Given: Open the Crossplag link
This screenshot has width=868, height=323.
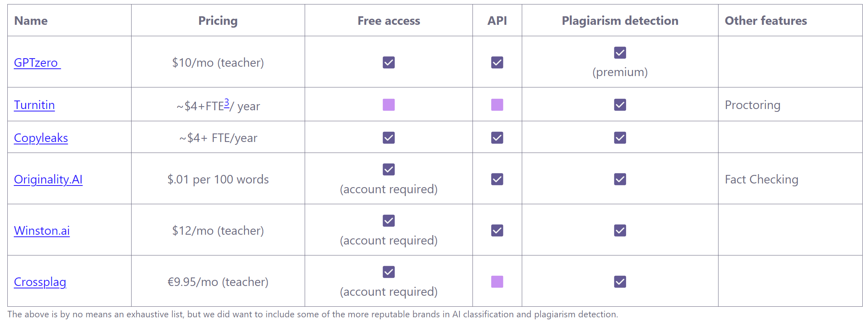Looking at the screenshot, I should click(x=40, y=282).
